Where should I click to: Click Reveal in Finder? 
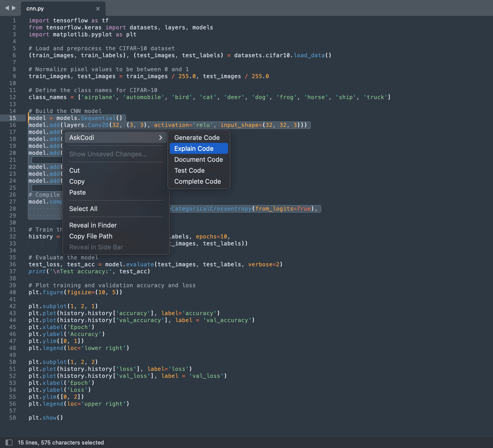pos(116,225)
